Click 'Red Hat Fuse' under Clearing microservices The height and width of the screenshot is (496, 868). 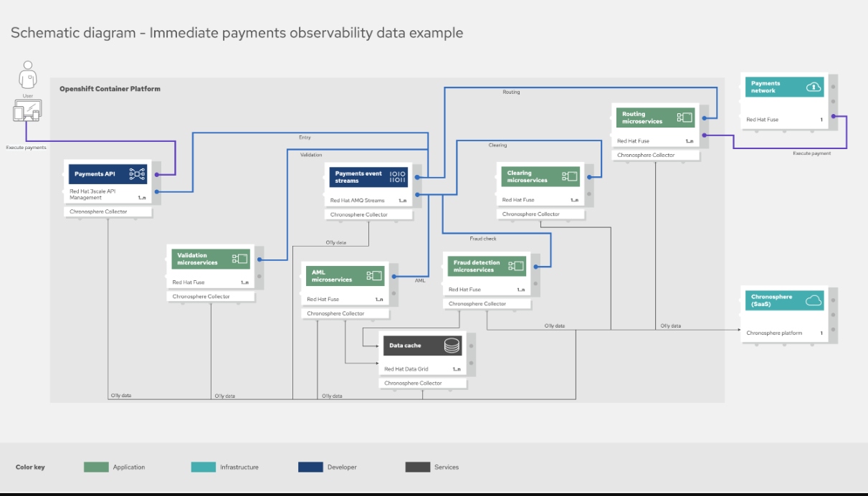pos(518,200)
